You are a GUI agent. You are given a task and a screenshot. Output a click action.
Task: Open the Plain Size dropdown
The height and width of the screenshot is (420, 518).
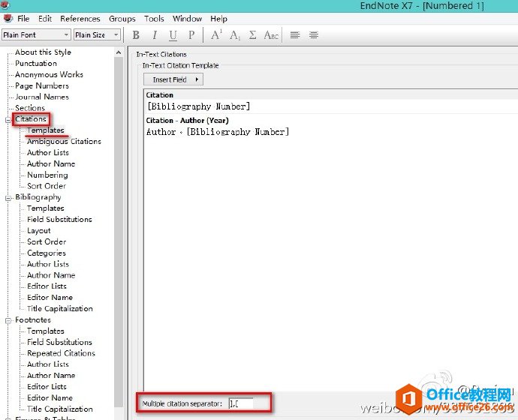(x=97, y=34)
